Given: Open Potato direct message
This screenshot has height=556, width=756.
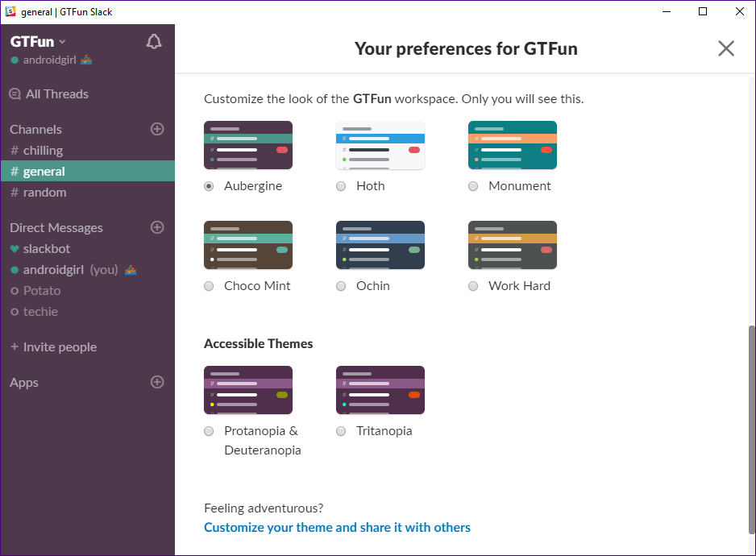Looking at the screenshot, I should click(87, 291).
